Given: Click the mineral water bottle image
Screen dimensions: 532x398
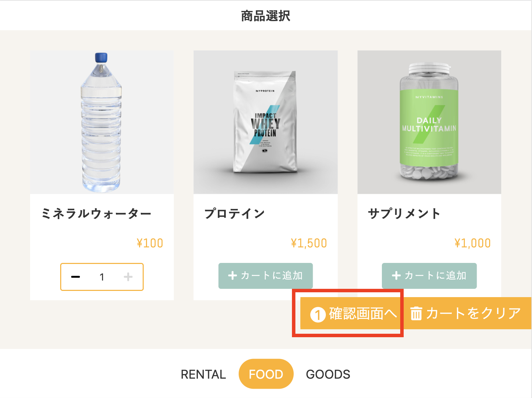Looking at the screenshot, I should 102,122.
